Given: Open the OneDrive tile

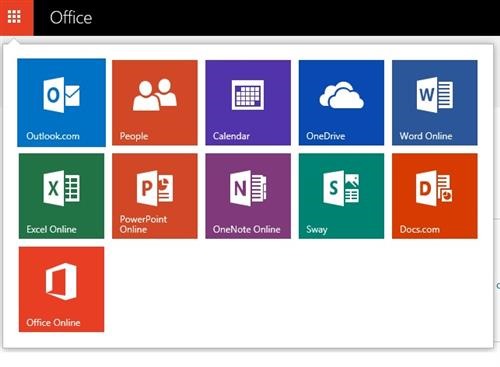Looking at the screenshot, I should point(341,103).
